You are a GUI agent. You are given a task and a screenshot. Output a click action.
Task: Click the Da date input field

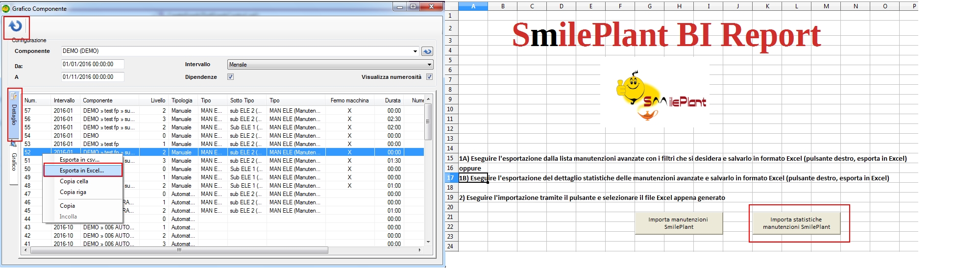(x=92, y=64)
